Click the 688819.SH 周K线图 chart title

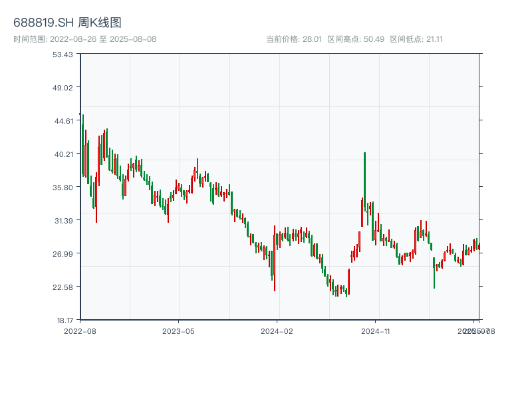[67, 23]
